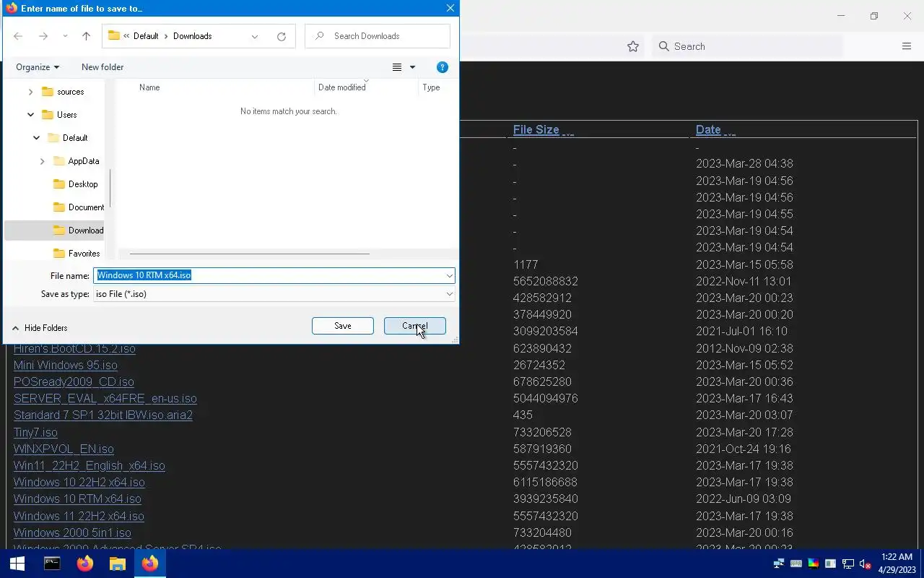Restore down the Firefox window

[874, 16]
